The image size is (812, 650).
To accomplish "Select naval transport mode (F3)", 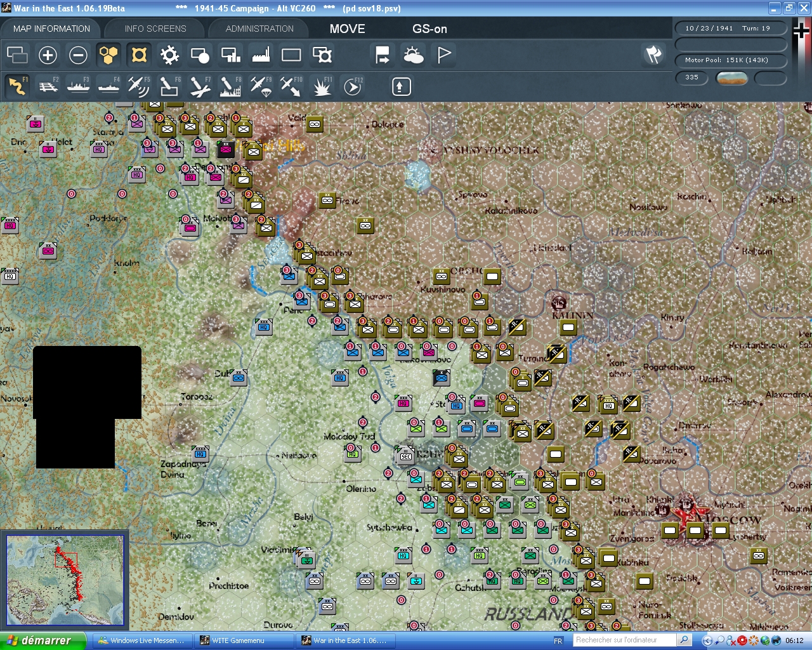I will pyautogui.click(x=78, y=86).
